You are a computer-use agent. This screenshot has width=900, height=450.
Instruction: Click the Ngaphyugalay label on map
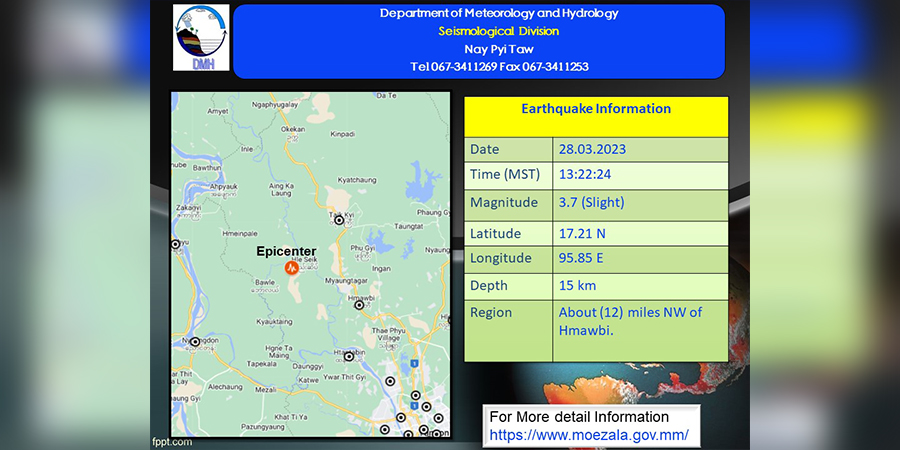tap(276, 104)
